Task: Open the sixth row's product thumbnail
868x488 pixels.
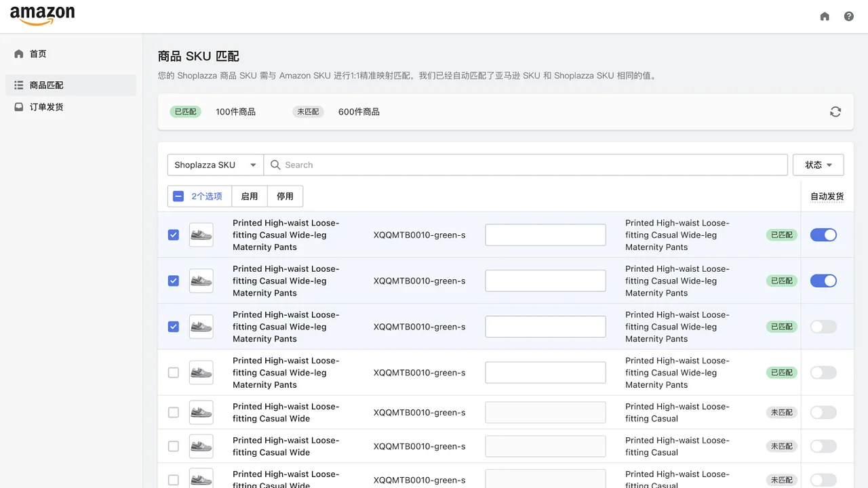Action: pyautogui.click(x=201, y=446)
